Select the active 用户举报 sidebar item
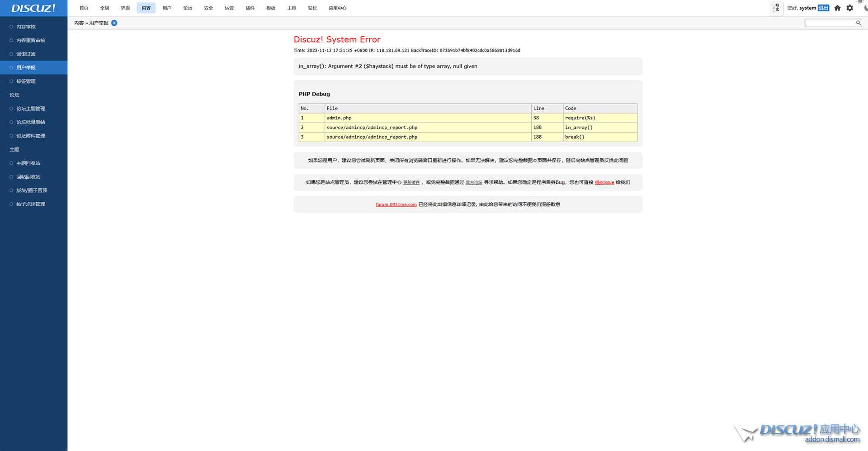This screenshot has width=868, height=451. click(33, 67)
